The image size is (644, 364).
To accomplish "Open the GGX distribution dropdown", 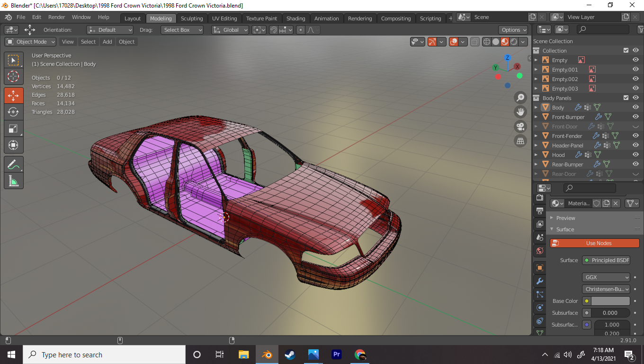I will pos(606,277).
